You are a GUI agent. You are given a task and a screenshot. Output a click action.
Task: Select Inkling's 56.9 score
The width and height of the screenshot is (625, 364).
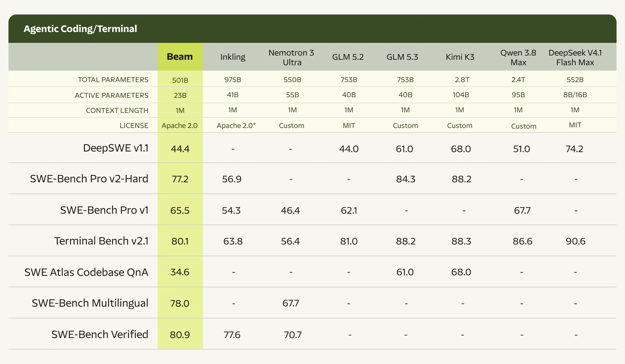pos(232,179)
